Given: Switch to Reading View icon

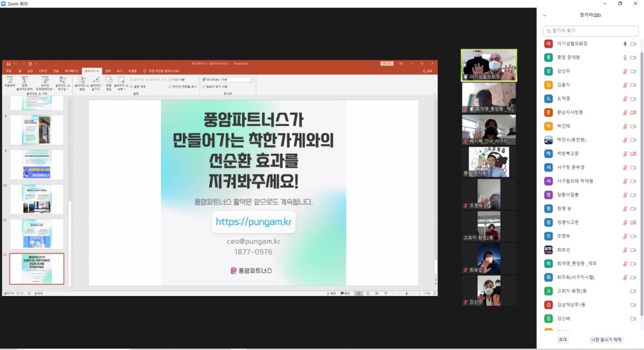Looking at the screenshot, I should pos(377,293).
